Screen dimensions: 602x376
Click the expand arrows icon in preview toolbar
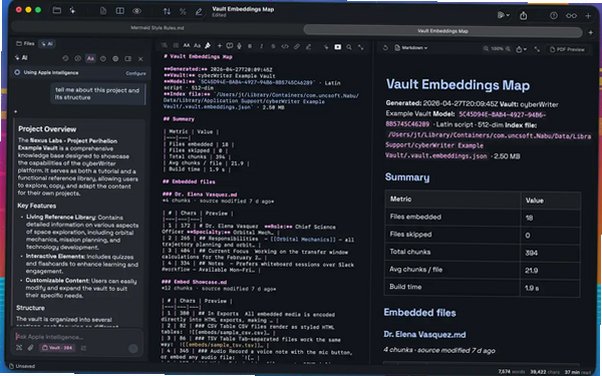(537, 49)
